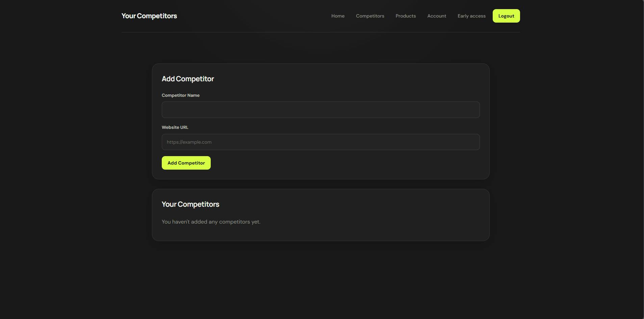Submit the form with Add Competitor button
This screenshot has width=644, height=319.
point(186,163)
